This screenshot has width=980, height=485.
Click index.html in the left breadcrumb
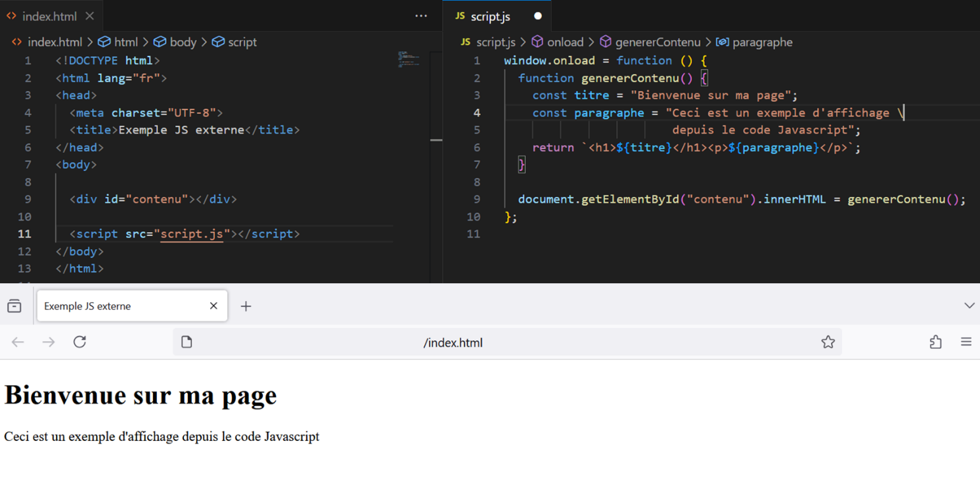pos(55,42)
